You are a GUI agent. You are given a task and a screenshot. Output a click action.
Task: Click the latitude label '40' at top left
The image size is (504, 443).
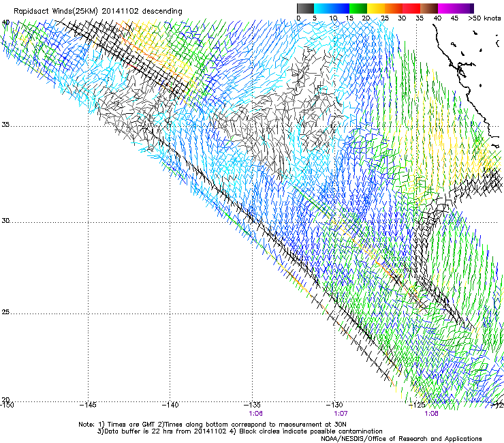click(x=5, y=22)
